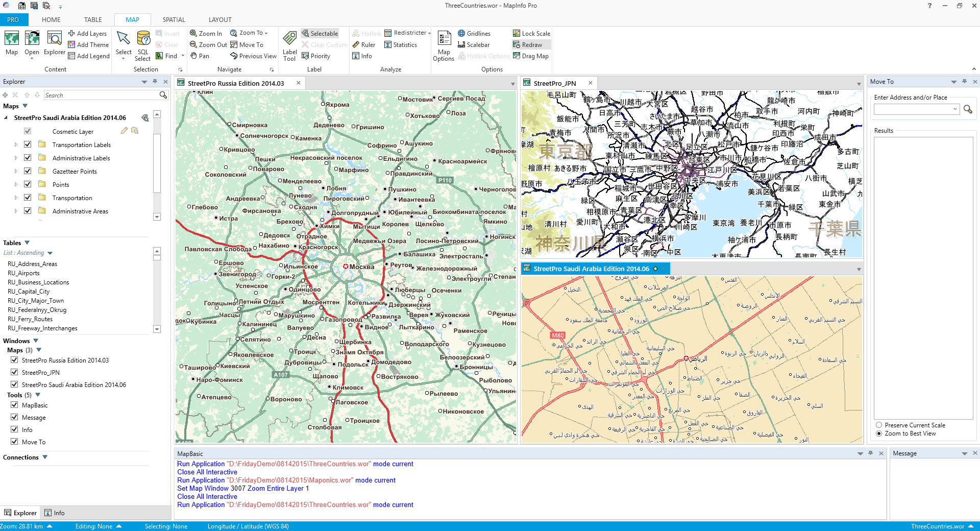Select the Label Tool

(289, 46)
